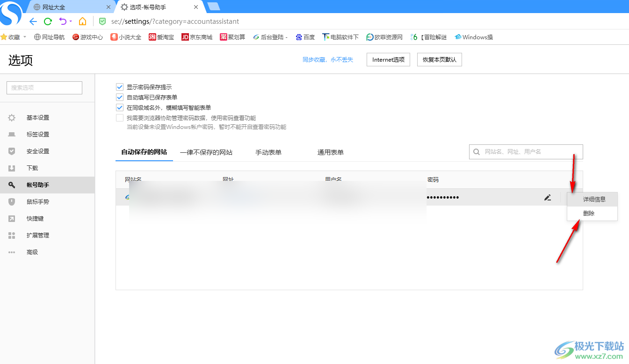Choose 详细信息 from context menu

[x=593, y=199]
